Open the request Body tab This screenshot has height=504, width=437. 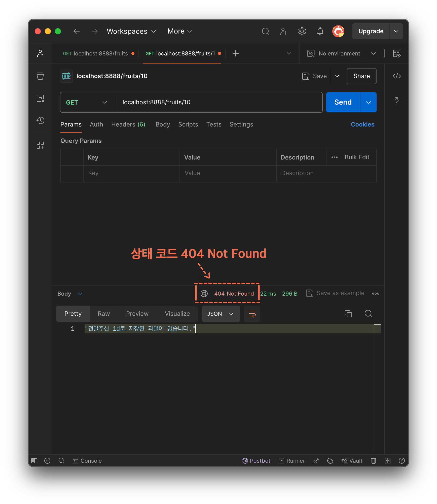click(163, 124)
